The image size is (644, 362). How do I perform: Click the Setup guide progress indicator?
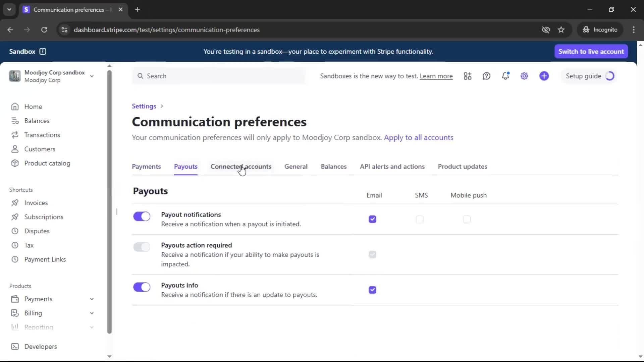(610, 76)
